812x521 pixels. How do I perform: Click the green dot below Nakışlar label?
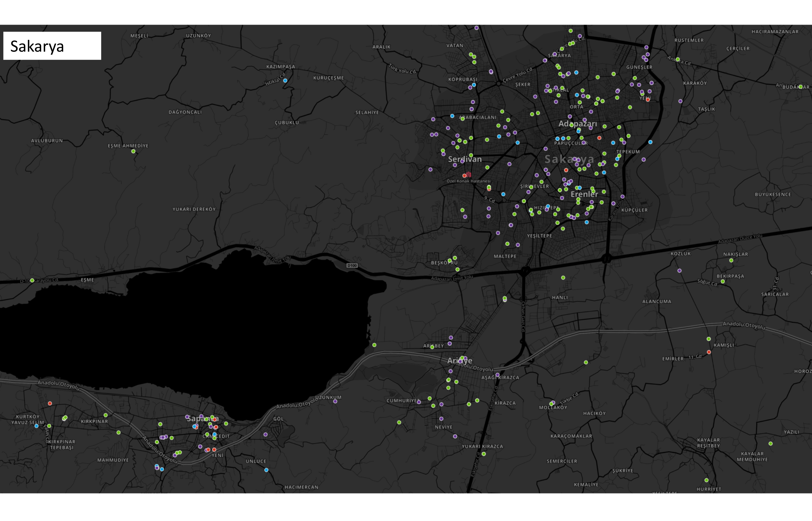[x=731, y=260]
